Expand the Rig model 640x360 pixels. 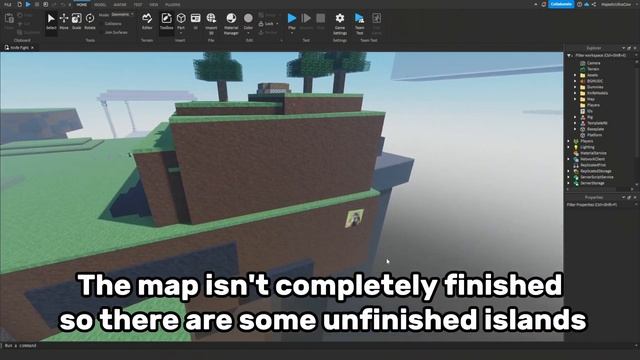tap(575, 117)
